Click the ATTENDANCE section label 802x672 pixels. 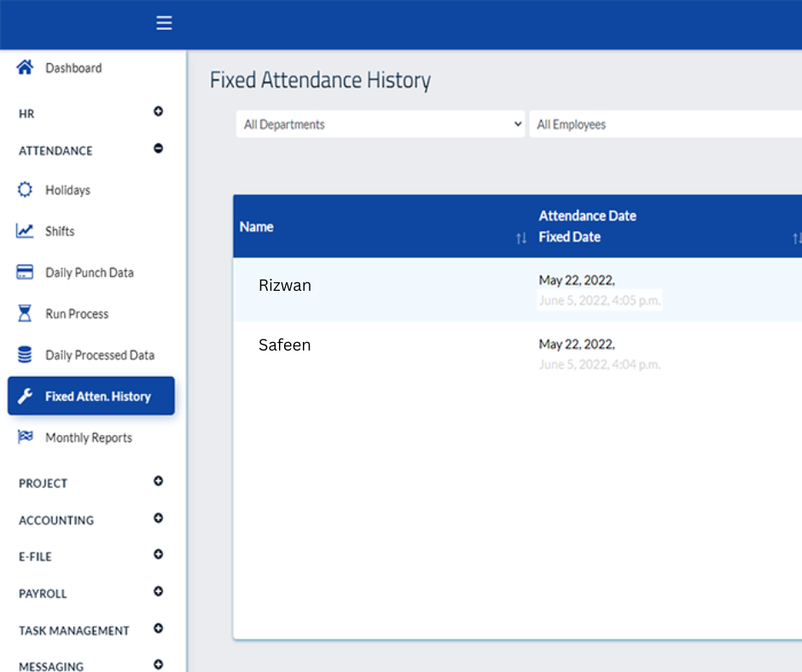[x=55, y=151]
